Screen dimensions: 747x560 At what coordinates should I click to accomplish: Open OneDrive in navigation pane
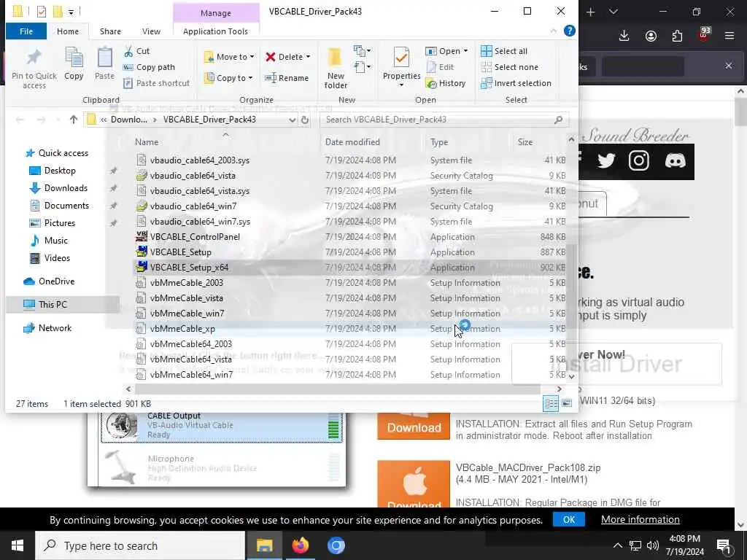[49, 281]
